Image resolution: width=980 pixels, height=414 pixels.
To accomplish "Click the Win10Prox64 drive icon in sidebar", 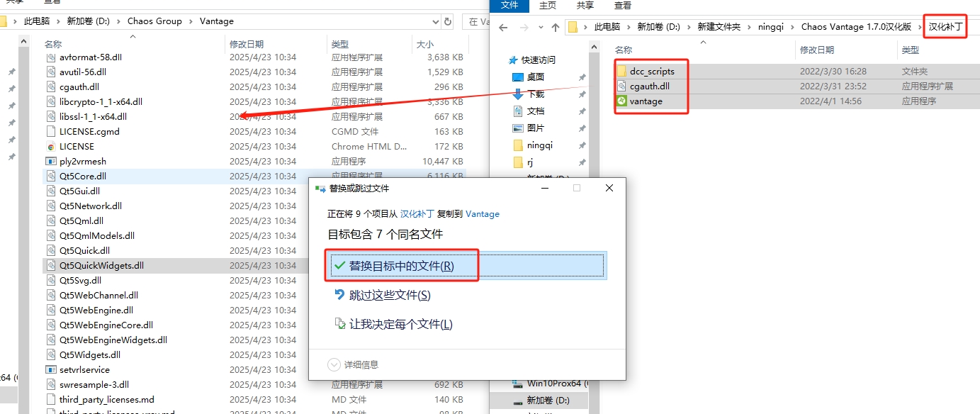I will 518,384.
